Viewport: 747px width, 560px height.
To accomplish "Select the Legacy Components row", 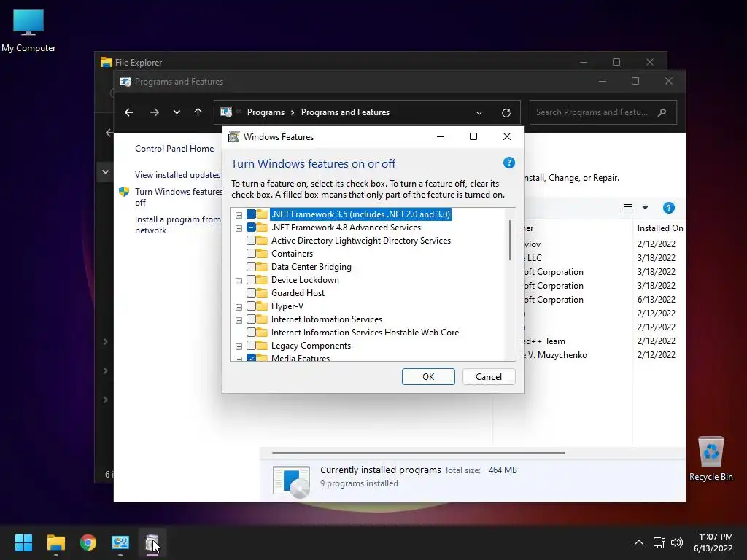I will point(311,346).
